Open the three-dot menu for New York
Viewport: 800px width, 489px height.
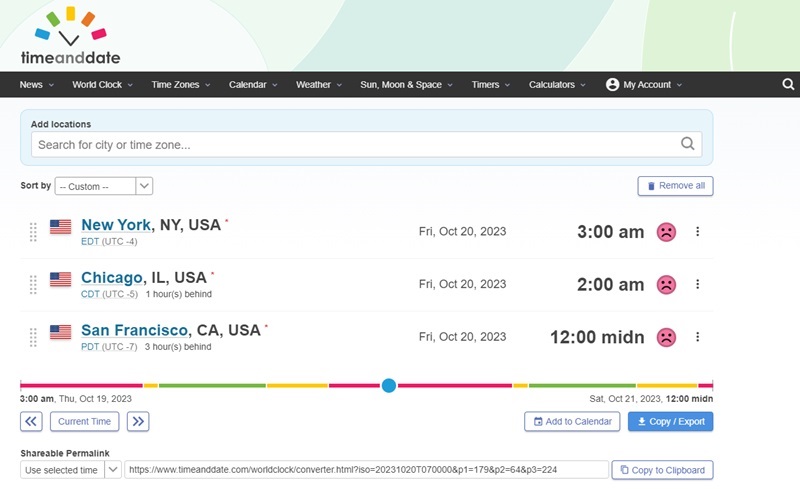(697, 232)
